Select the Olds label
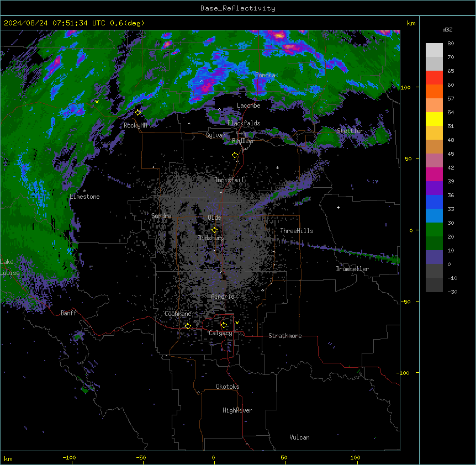This screenshot has width=476, height=465. coord(214,218)
